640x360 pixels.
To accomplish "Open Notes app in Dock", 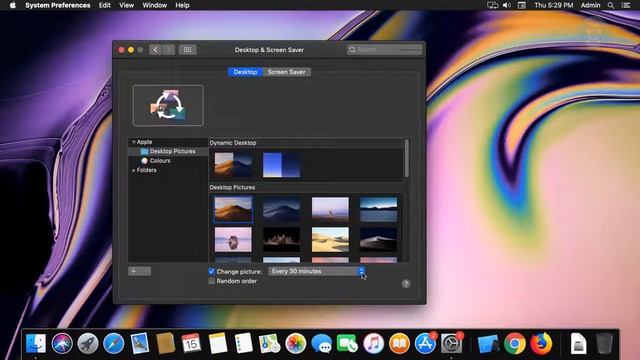I will (218, 343).
